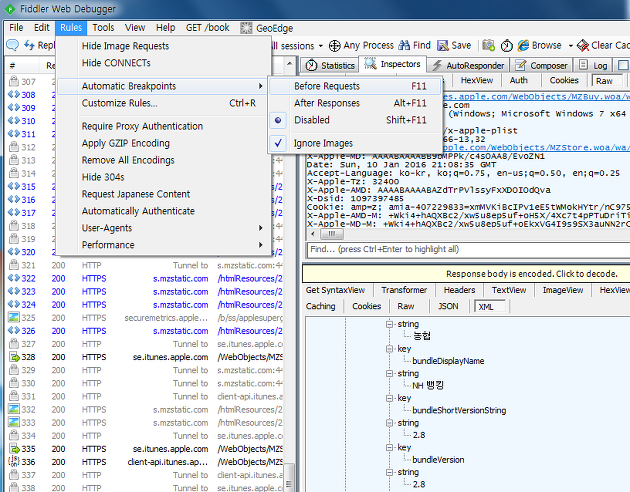630x492 pixels.
Task: Open the View menu
Action: point(135,28)
